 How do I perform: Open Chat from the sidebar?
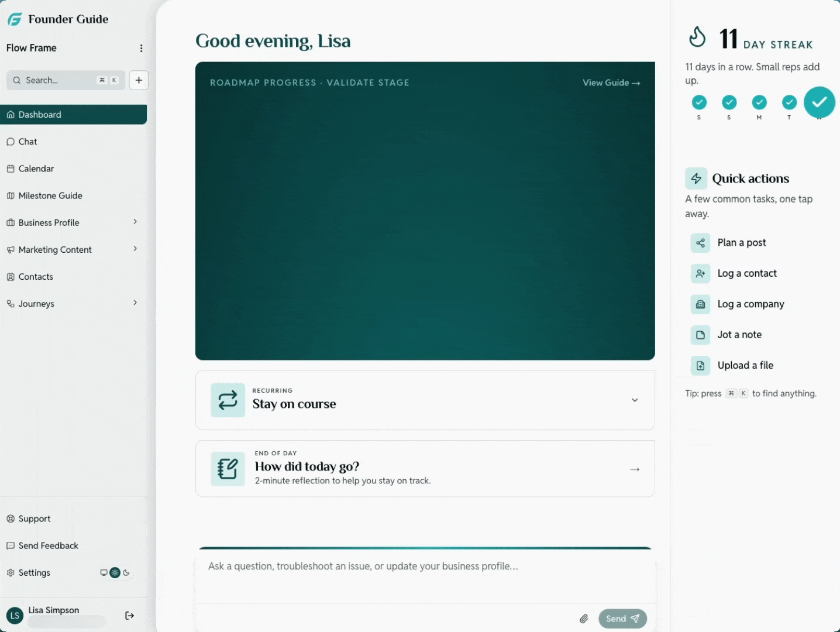pos(73,142)
